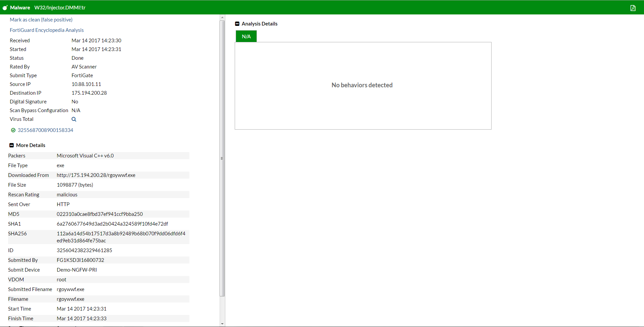Screen dimensions: 644x327
Task: Click the W32/Injector.DMMI!tr malware title
Action: coord(60,8)
